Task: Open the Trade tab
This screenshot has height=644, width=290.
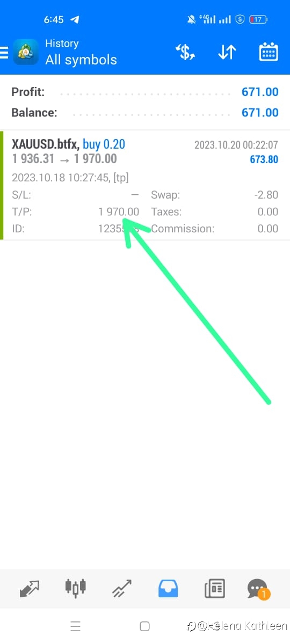Action: pos(121,588)
